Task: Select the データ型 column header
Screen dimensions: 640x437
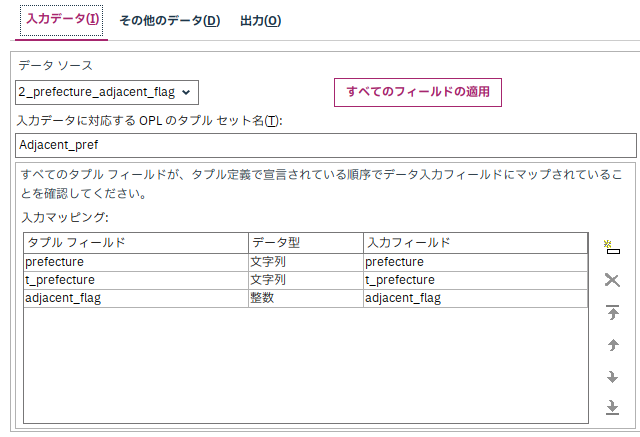Action: (306, 243)
